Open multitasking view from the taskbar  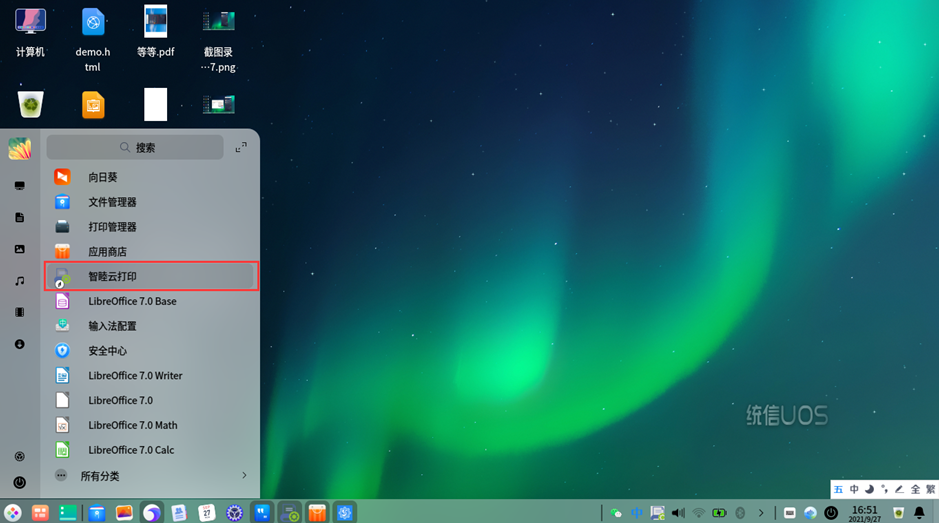pyautogui.click(x=40, y=513)
